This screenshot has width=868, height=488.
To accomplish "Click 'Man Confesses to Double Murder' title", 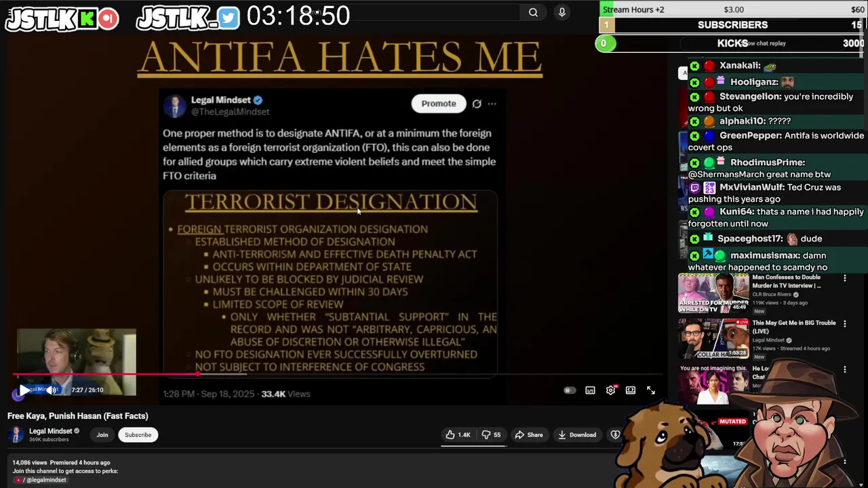I will [787, 281].
